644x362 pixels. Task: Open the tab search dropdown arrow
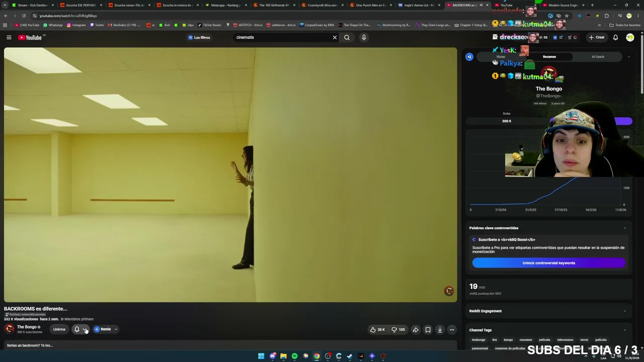pyautogui.click(x=6, y=5)
